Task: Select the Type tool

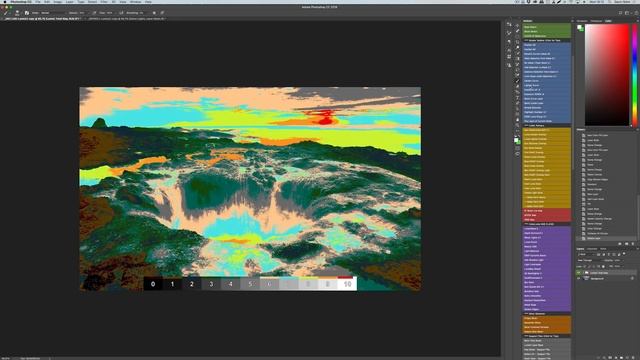Action: 518,98
